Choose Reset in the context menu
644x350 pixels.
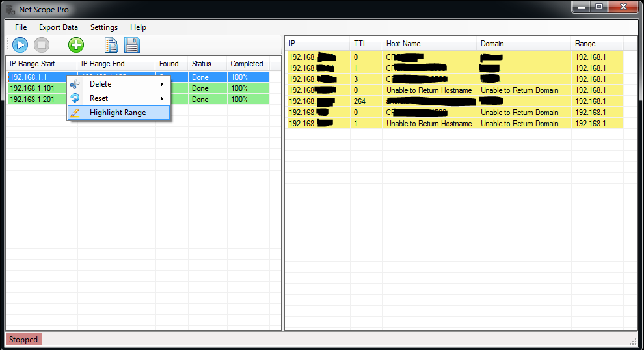click(x=118, y=98)
